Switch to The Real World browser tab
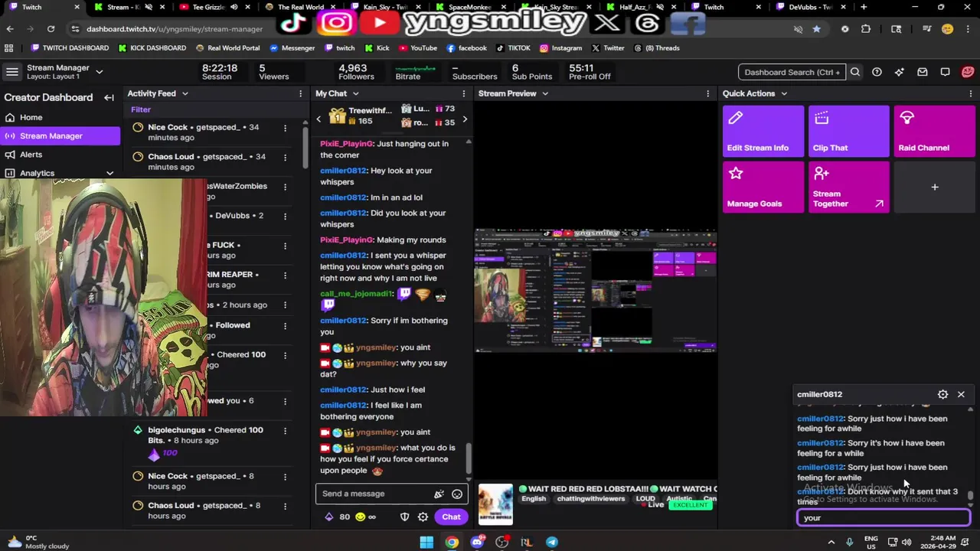Viewport: 980px width, 551px height. click(x=300, y=7)
